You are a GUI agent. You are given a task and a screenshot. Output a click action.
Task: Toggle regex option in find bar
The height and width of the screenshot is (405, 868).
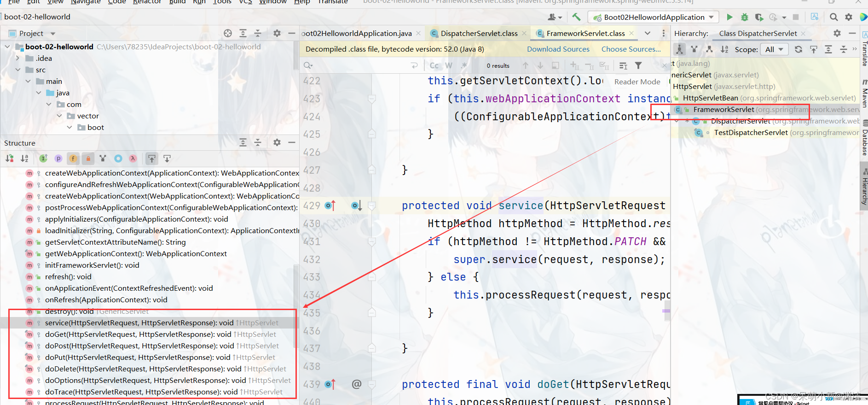[x=464, y=65]
